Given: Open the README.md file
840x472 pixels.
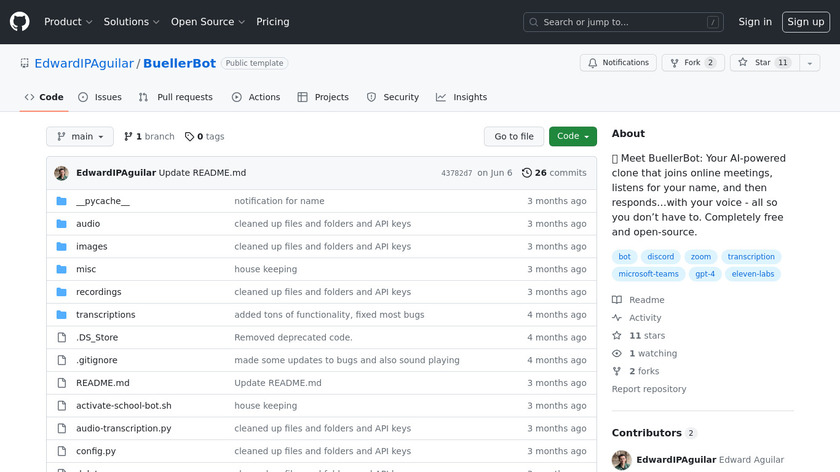Looking at the screenshot, I should (102, 383).
